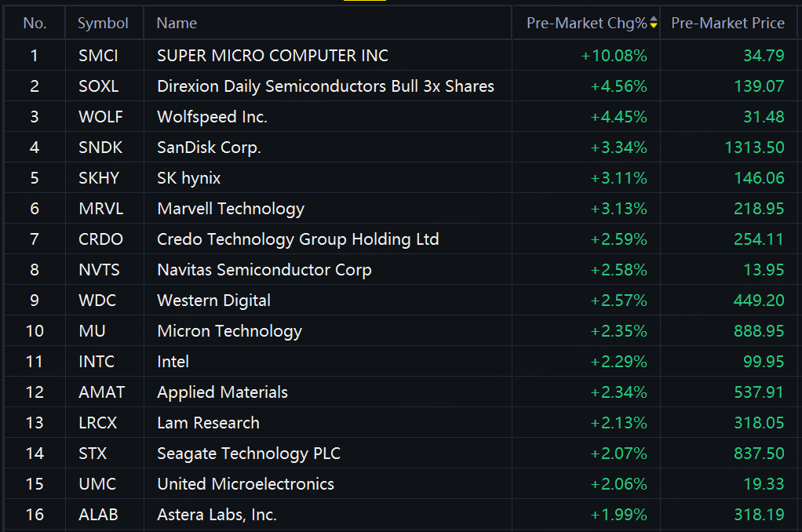The width and height of the screenshot is (802, 532).
Task: Click the No. column header
Action: (x=35, y=23)
